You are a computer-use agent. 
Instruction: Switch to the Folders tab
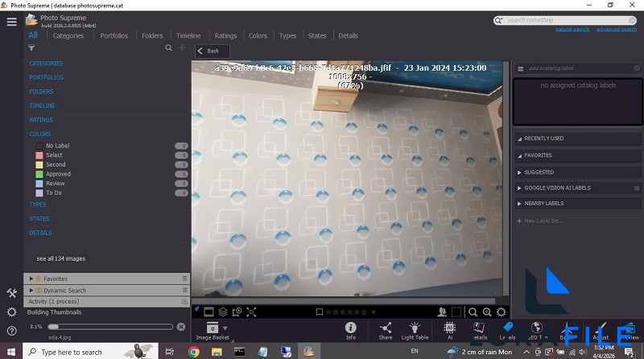point(152,35)
